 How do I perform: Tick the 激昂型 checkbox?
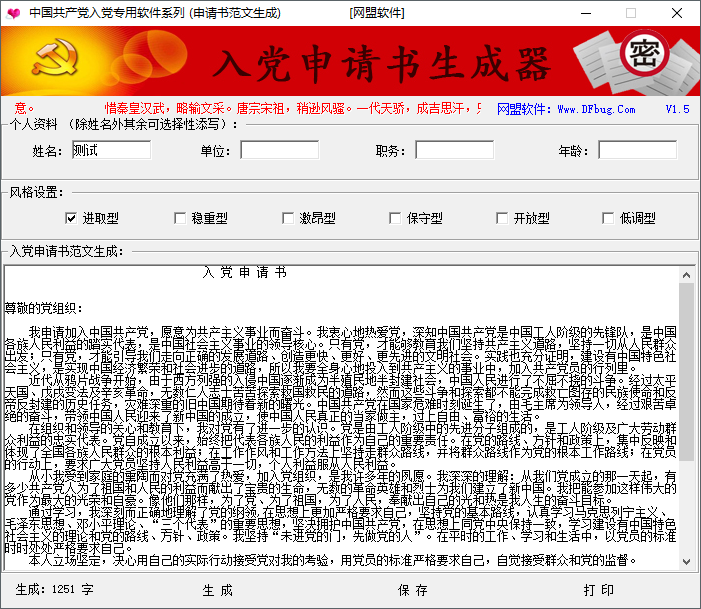(x=288, y=218)
